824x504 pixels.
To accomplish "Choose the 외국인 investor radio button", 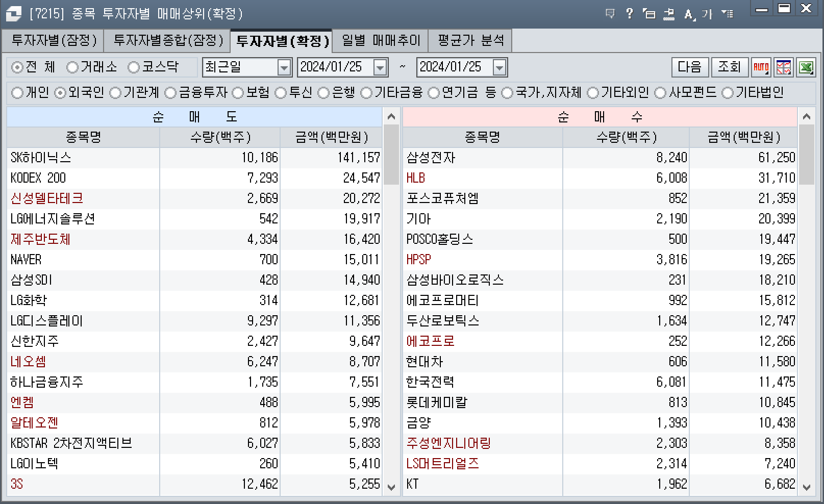I will coord(60,93).
